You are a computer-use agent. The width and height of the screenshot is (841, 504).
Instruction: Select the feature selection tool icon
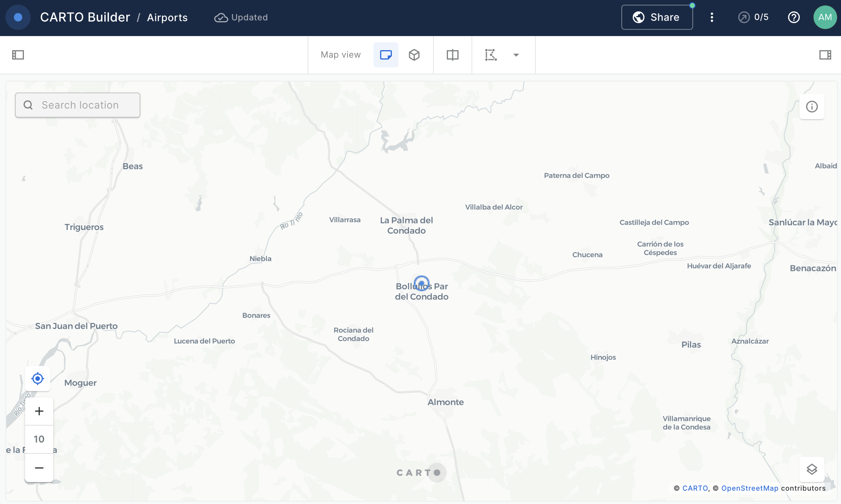[x=491, y=55]
